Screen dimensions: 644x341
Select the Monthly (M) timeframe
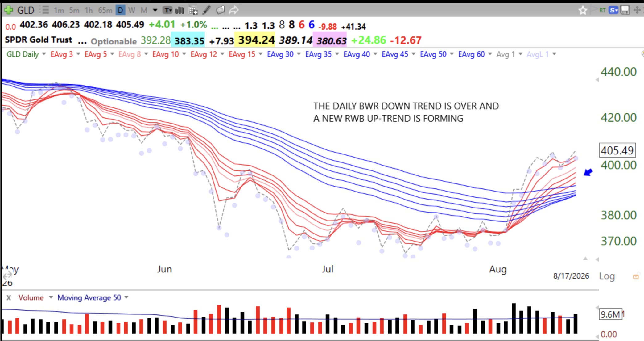[x=144, y=11]
